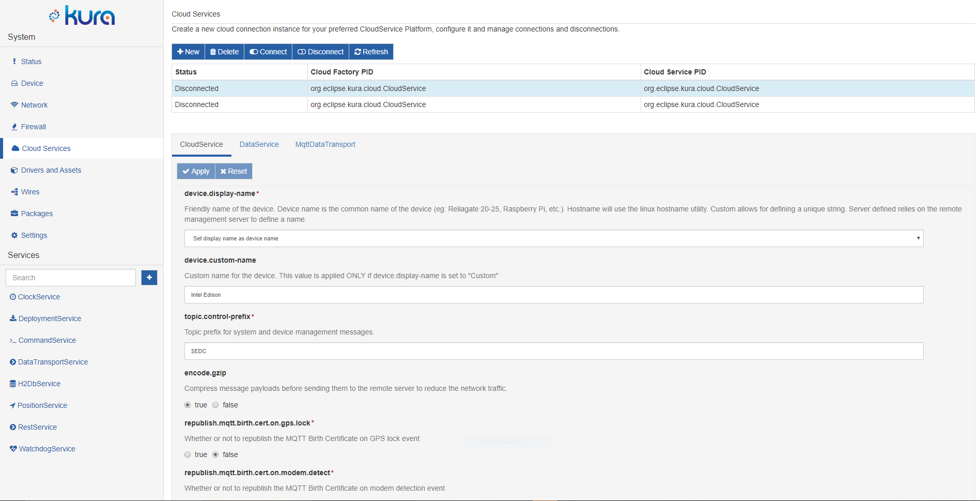
Task: Connect the selected cloud service
Action: point(268,52)
